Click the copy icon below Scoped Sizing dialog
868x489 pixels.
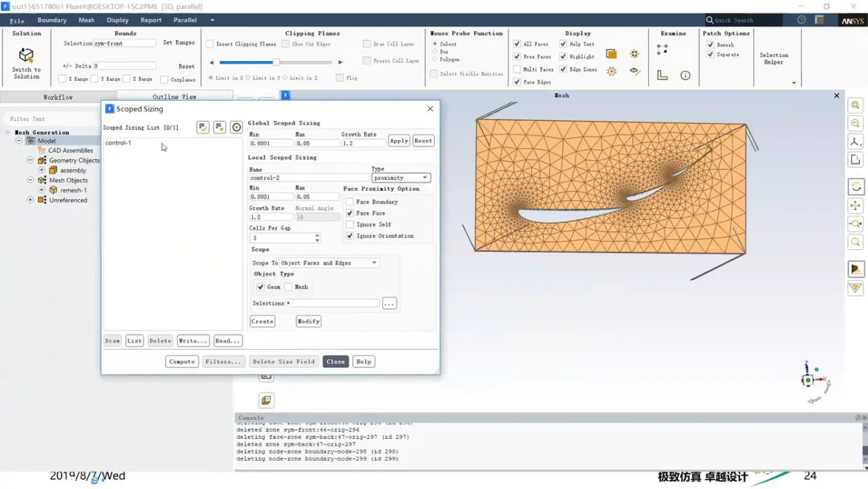267,400
